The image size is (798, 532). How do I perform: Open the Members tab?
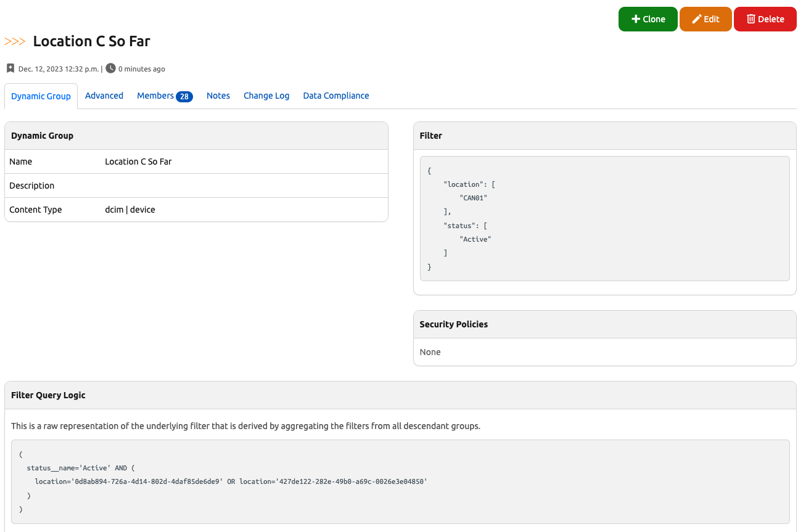155,96
